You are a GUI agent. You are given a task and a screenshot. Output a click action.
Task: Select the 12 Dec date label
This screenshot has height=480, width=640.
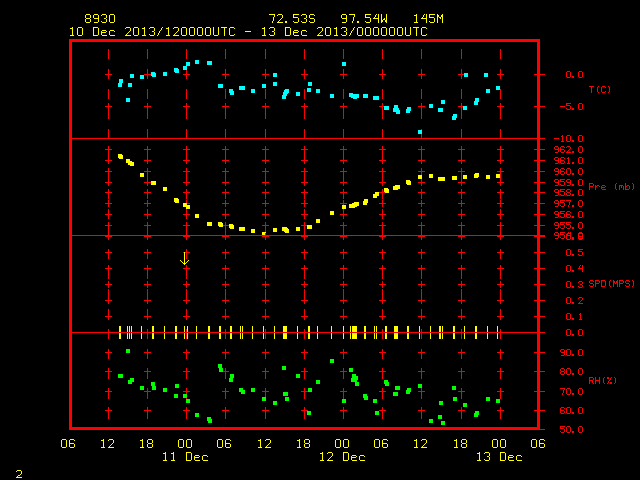(342, 457)
